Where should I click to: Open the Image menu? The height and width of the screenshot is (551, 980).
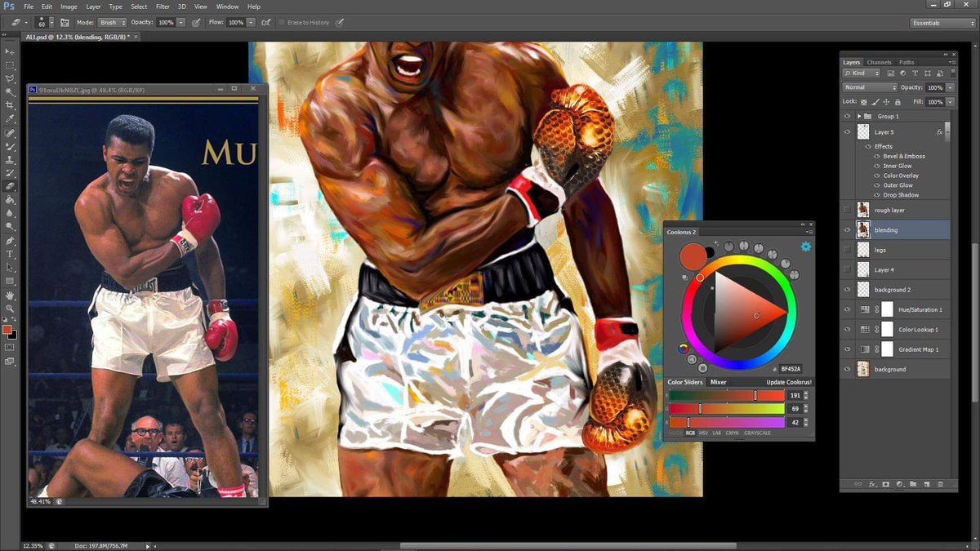69,7
